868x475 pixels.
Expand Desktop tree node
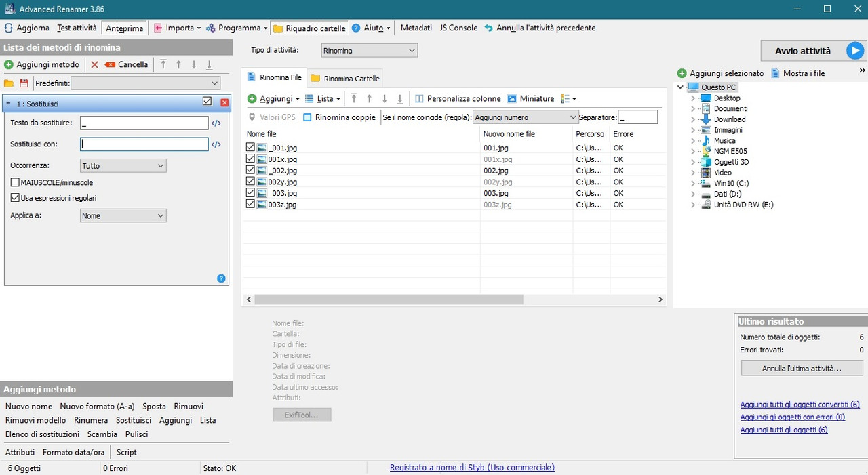[x=693, y=98]
